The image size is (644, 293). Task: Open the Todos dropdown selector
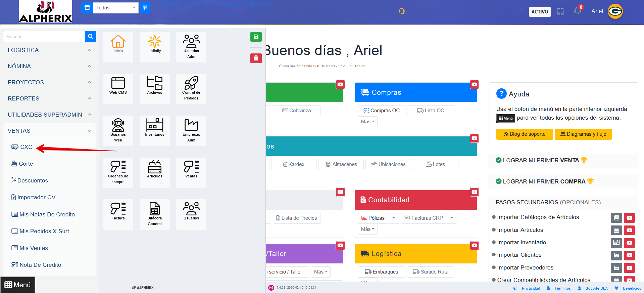click(115, 8)
